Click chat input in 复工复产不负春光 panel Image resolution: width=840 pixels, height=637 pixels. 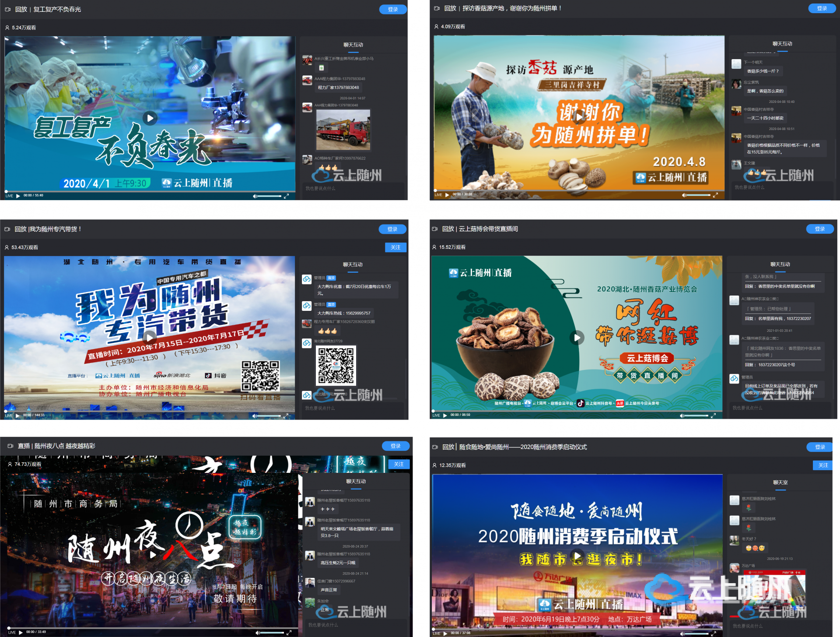pos(353,188)
